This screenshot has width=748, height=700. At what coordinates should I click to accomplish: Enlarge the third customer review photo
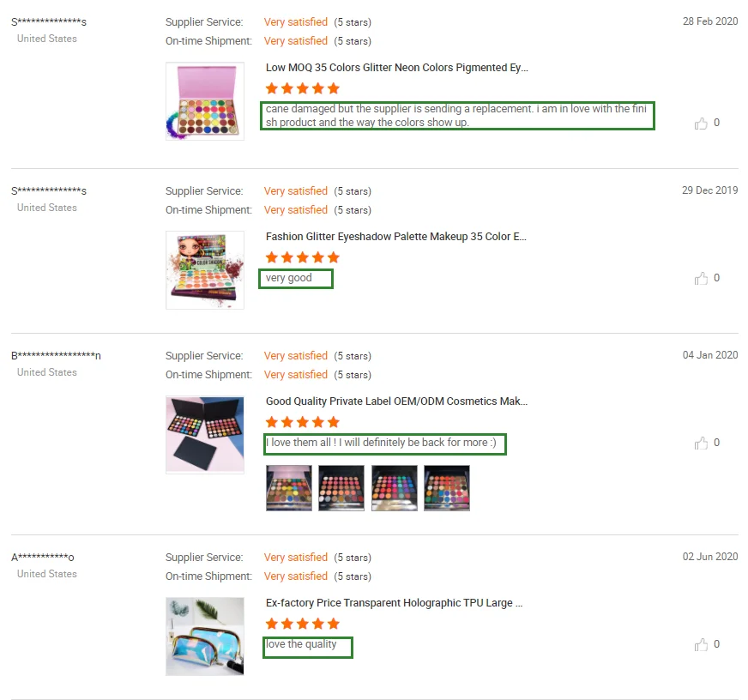(395, 488)
